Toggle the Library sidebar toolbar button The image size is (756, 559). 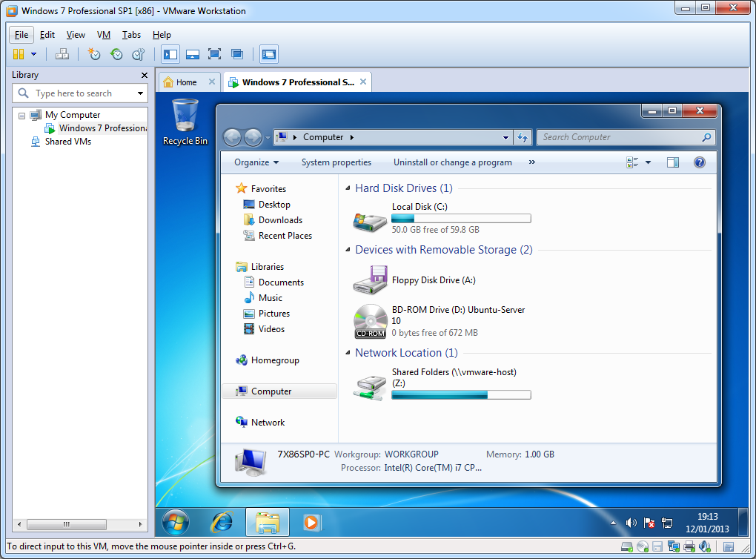[170, 54]
